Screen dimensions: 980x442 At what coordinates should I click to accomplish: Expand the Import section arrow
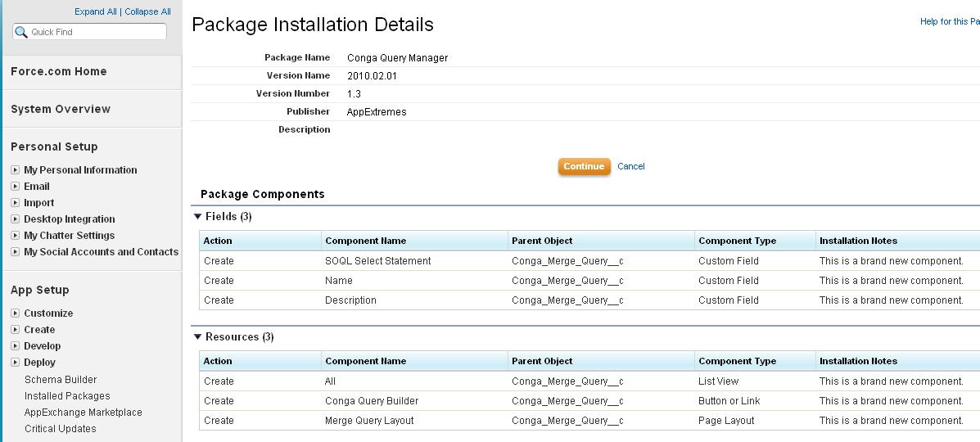[16, 202]
